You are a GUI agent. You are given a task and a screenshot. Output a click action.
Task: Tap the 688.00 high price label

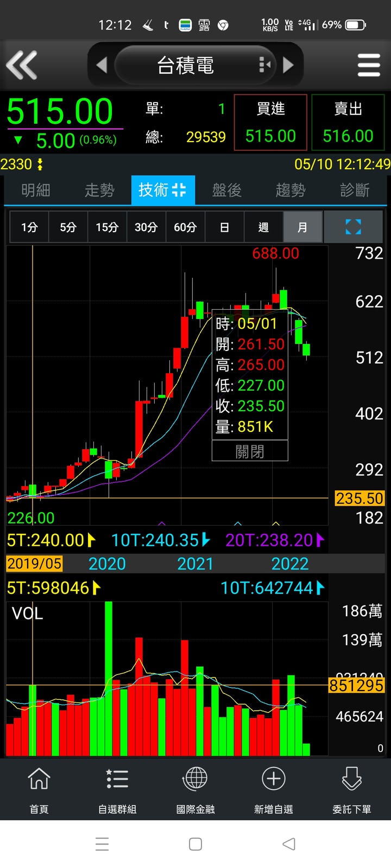(276, 253)
